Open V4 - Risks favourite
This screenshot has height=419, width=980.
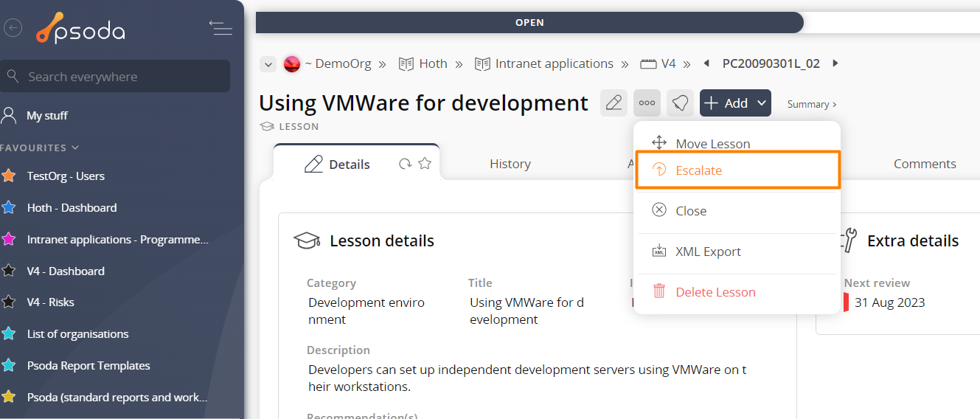point(50,302)
